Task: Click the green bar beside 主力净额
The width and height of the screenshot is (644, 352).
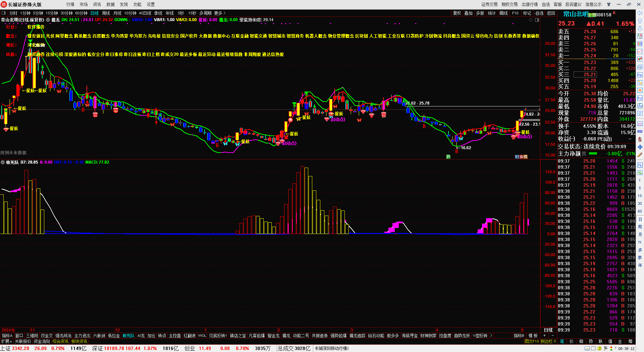Action: (593, 154)
